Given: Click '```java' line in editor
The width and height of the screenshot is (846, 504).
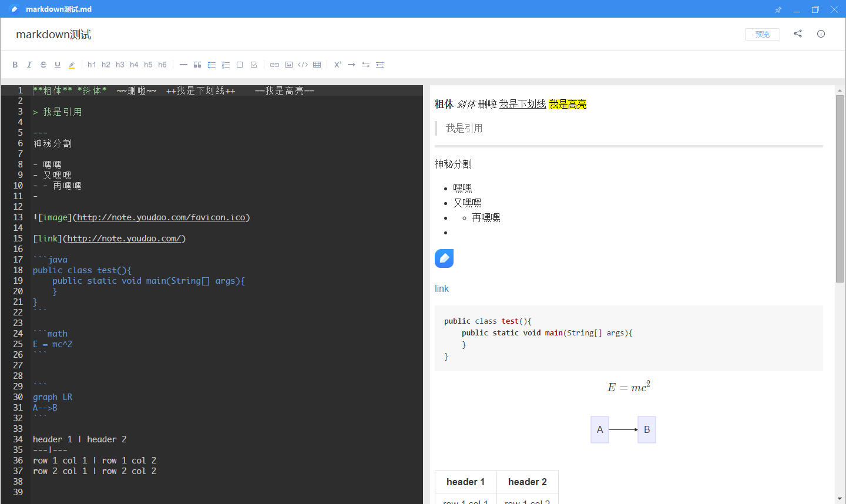Looking at the screenshot, I should pyautogui.click(x=50, y=260).
